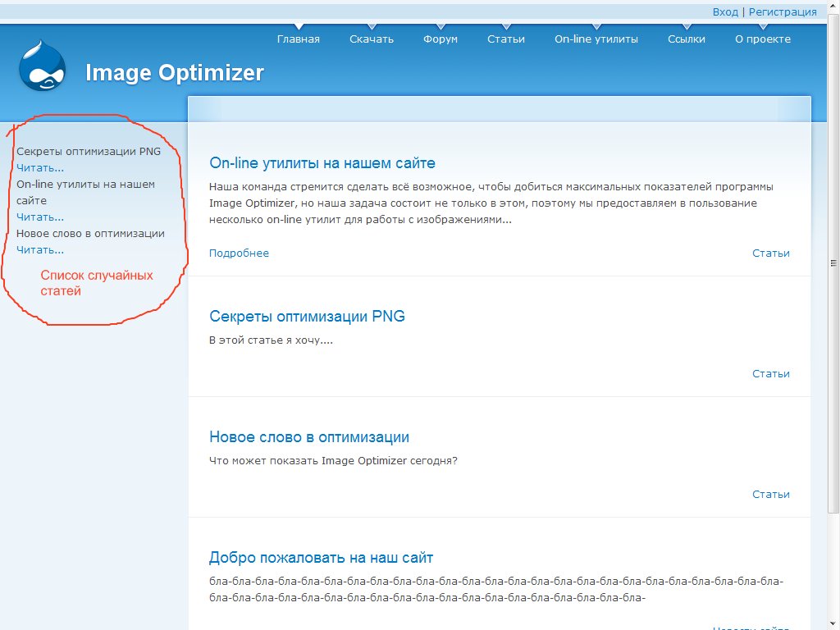The image size is (840, 630).
Task: Open the article heading Секреты оптимизации PNG
Action: pyautogui.click(x=307, y=316)
